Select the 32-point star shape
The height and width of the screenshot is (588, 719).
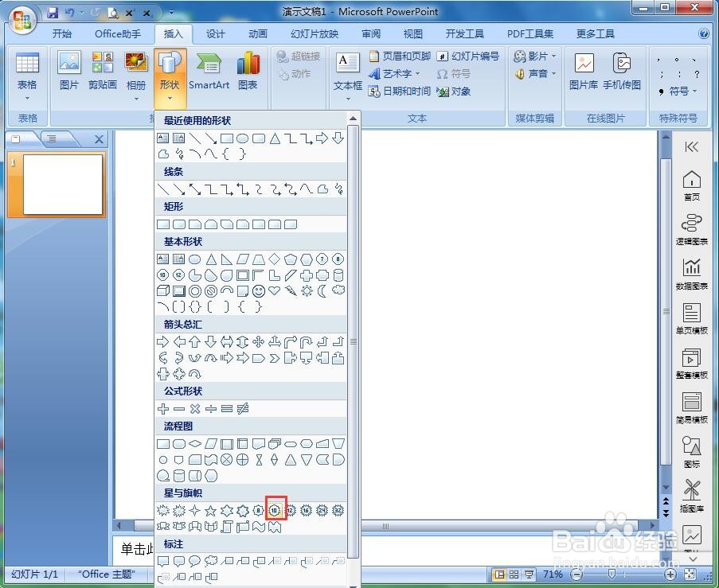coord(338,510)
